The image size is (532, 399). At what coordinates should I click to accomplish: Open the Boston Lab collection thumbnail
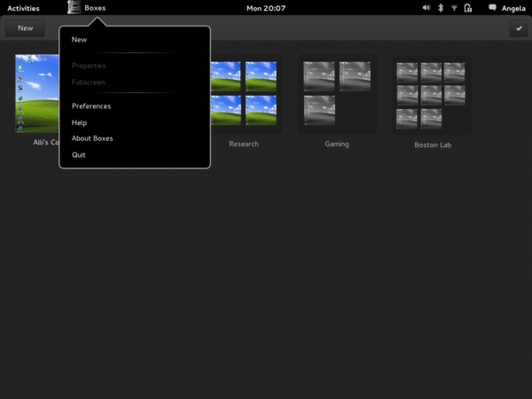click(x=431, y=95)
